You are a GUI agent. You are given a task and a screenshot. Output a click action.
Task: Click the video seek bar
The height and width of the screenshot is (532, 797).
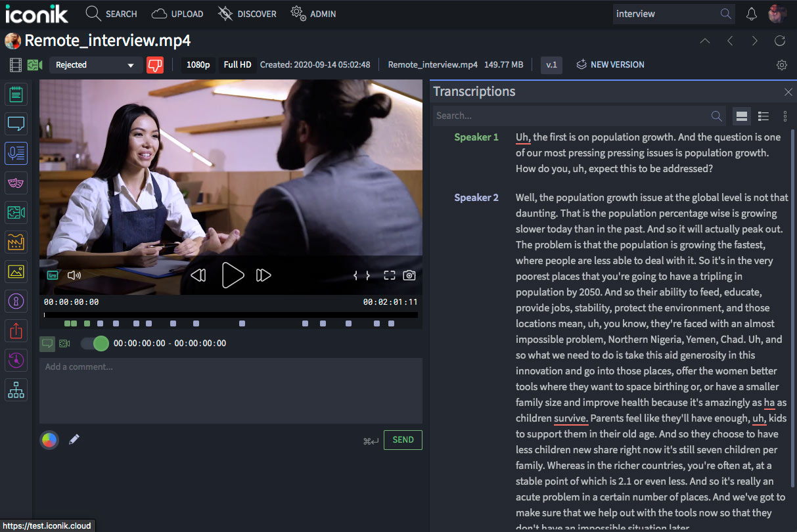click(230, 315)
